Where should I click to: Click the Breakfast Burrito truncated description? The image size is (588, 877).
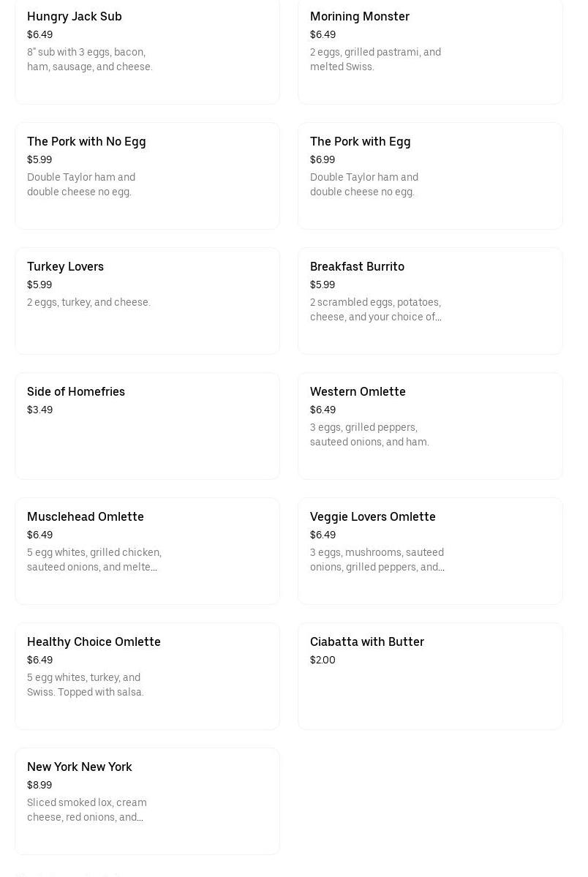pos(376,309)
